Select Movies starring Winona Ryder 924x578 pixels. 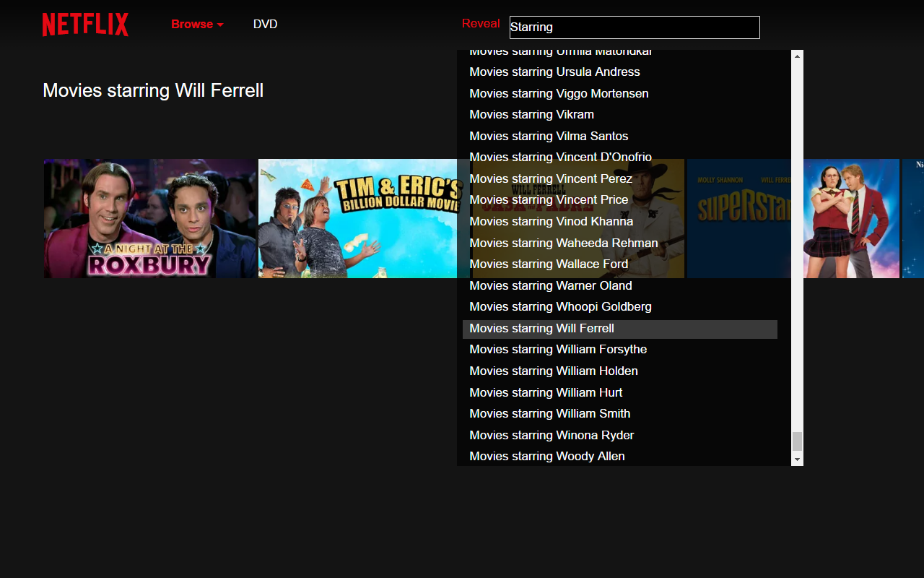click(620, 435)
